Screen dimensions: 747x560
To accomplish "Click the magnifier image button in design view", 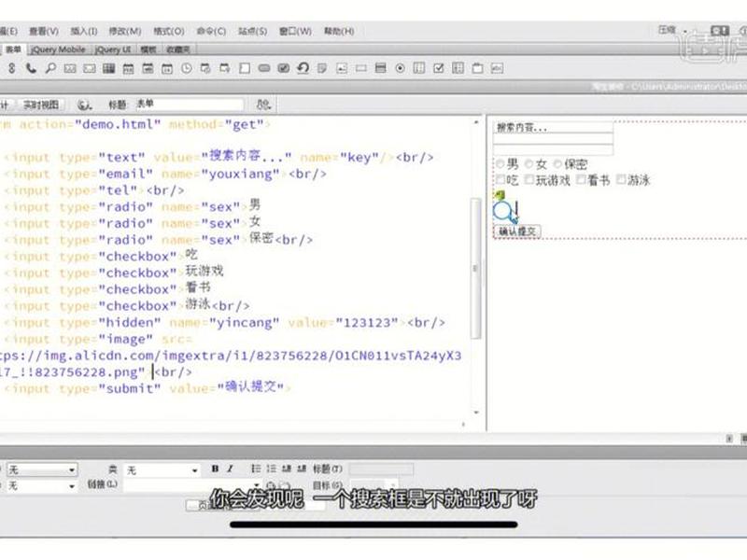I will pyautogui.click(x=505, y=212).
